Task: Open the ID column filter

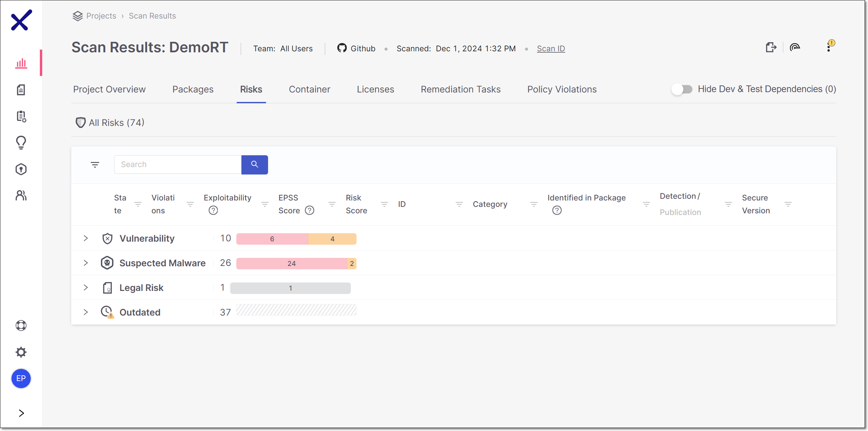Action: pyautogui.click(x=459, y=204)
